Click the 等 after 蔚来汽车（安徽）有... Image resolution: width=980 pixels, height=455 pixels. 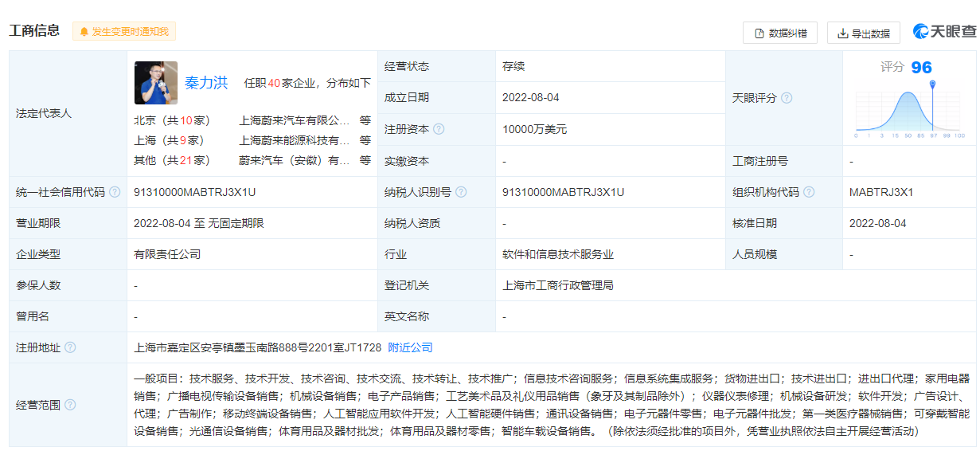click(365, 160)
